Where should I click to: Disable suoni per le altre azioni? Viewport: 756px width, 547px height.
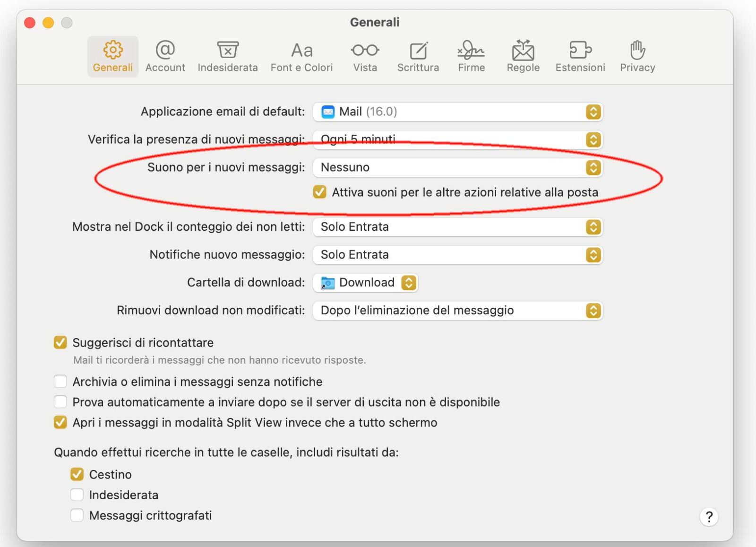point(320,192)
